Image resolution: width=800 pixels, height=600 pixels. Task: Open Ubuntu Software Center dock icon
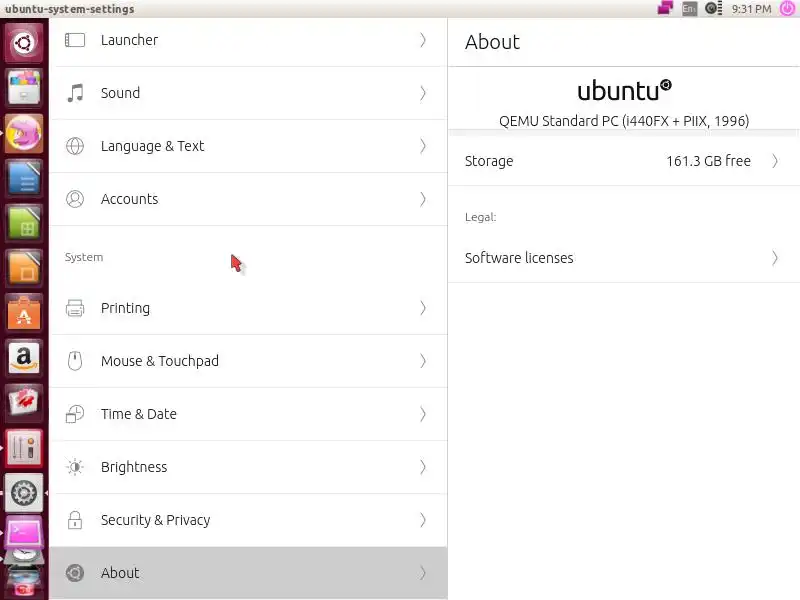pos(24,313)
